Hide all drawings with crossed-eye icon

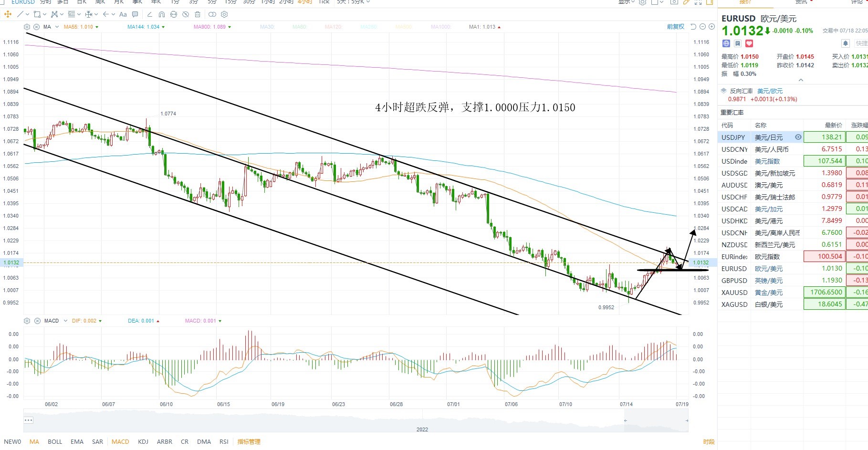pos(186,14)
